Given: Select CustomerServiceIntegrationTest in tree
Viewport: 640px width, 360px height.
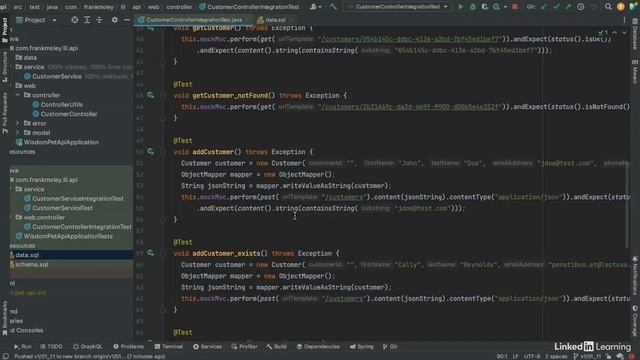Looking at the screenshot, I should tap(78, 198).
